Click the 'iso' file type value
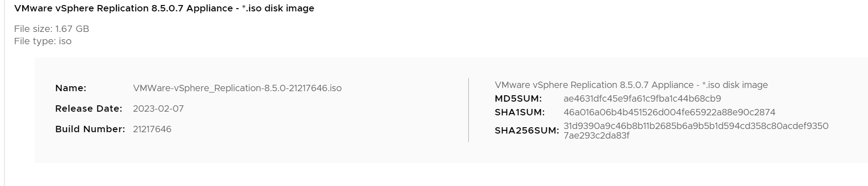 (x=65, y=41)
